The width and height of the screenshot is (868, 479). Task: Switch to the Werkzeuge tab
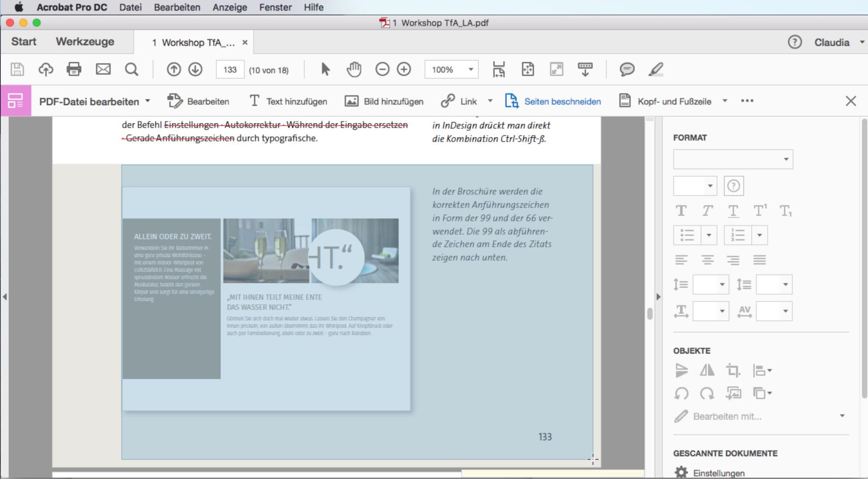pyautogui.click(x=85, y=42)
